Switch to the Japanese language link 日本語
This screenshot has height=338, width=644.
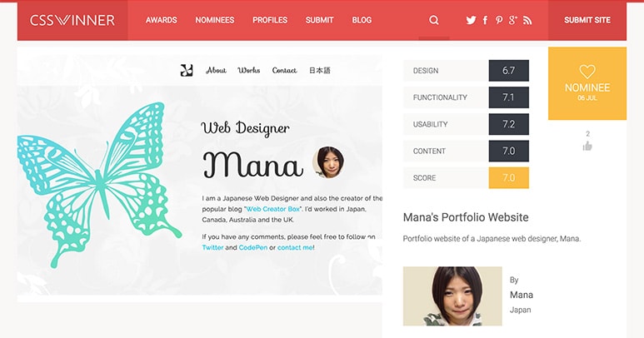pos(320,70)
